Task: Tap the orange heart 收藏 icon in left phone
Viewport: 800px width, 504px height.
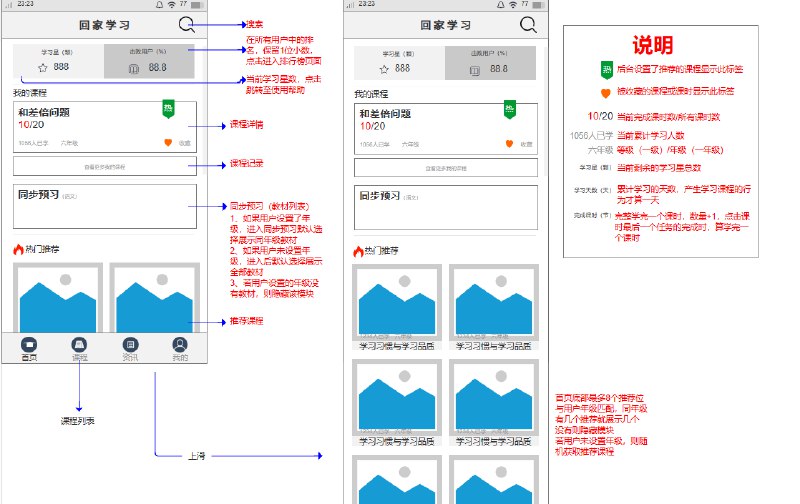Action: click(x=168, y=143)
